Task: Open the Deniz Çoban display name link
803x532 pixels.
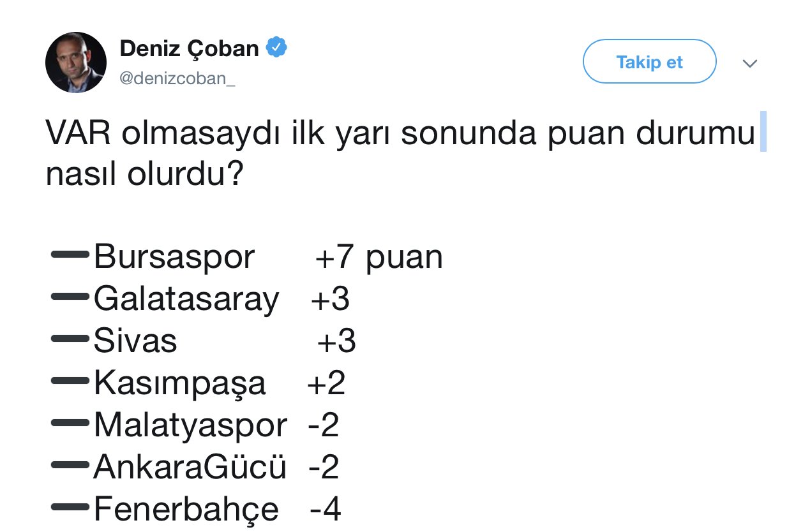Action: point(189,48)
